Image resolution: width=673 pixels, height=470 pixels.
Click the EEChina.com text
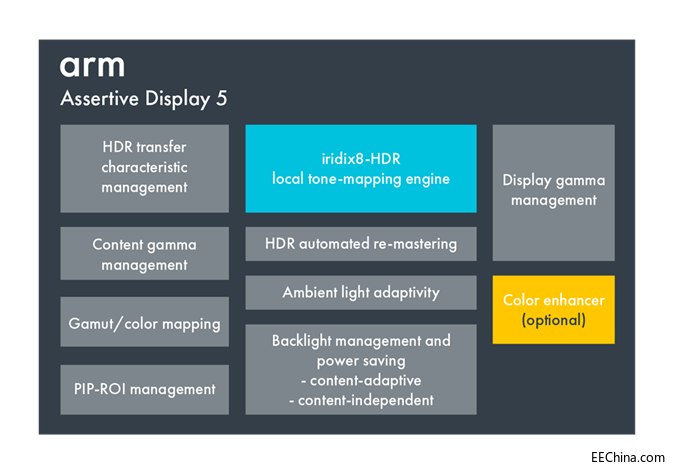[x=628, y=458]
